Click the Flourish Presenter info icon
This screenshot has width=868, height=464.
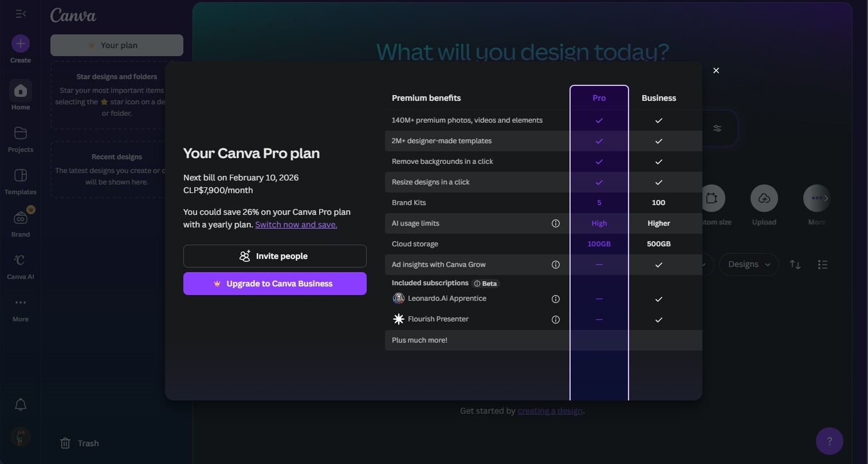click(x=555, y=320)
